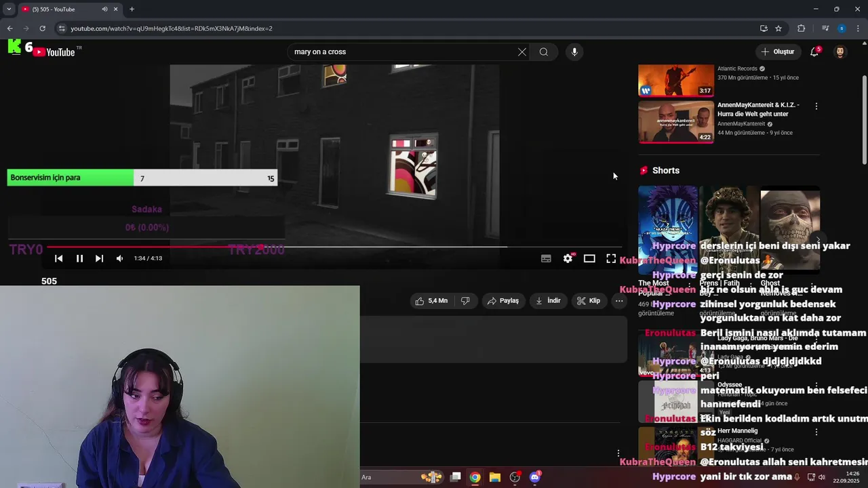The height and width of the screenshot is (488, 868).
Task: Open the system volume tray icon
Action: (821, 477)
